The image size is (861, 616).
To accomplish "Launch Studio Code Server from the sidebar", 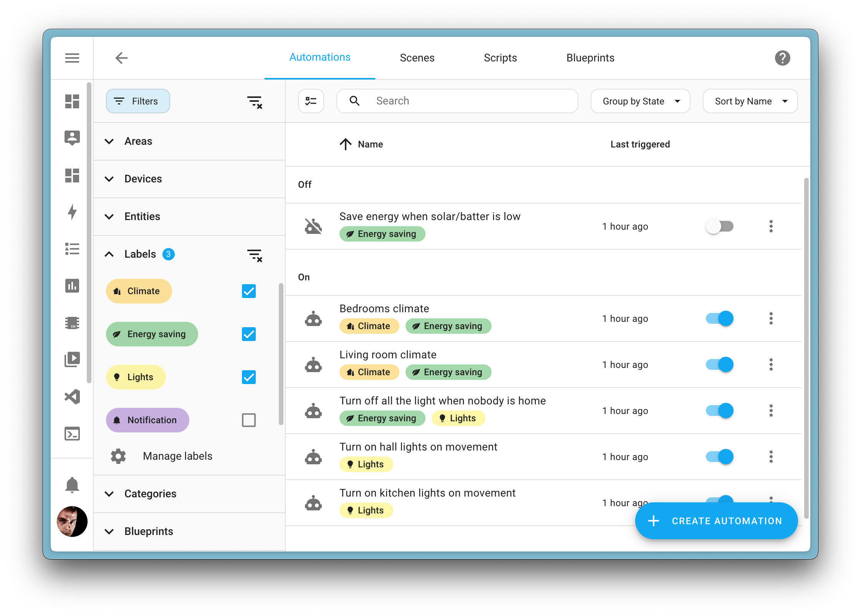I will [x=72, y=397].
